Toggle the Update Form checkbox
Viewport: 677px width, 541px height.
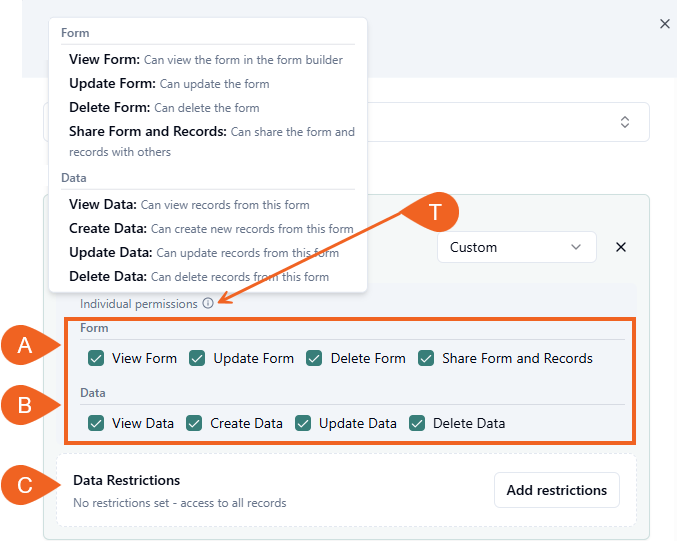197,358
